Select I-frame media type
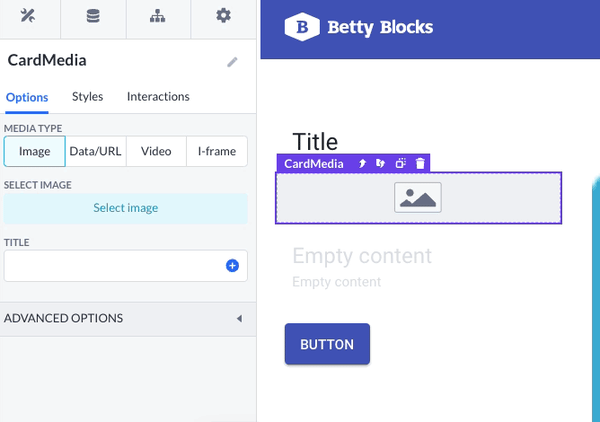Screen dimensions: 600x422 (217, 151)
